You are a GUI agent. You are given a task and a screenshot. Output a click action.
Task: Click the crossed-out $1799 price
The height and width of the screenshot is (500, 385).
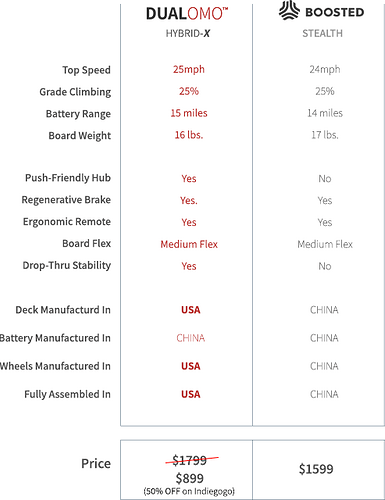[190, 460]
